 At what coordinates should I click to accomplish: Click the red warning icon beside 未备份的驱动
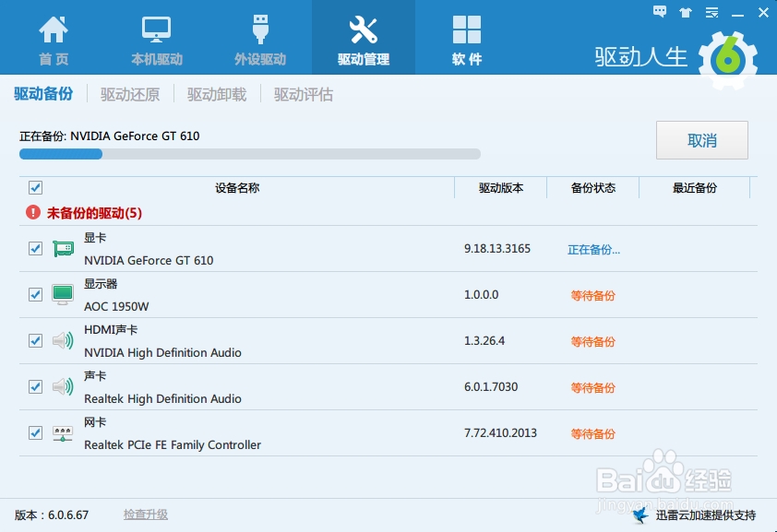(32, 212)
